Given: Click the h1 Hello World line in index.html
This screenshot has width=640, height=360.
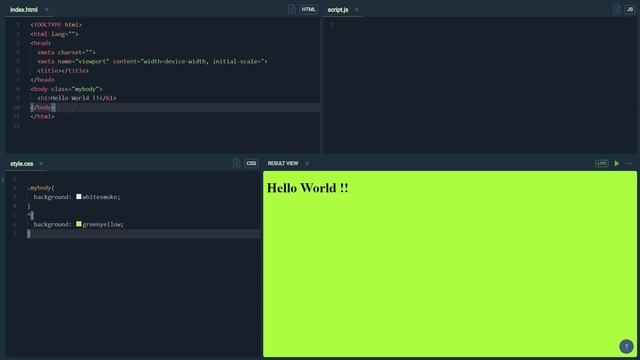Looking at the screenshot, I should (x=77, y=98).
